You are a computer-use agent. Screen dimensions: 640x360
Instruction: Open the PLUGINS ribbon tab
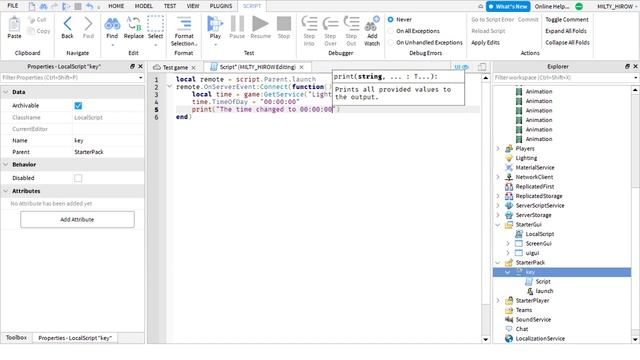pos(221,6)
